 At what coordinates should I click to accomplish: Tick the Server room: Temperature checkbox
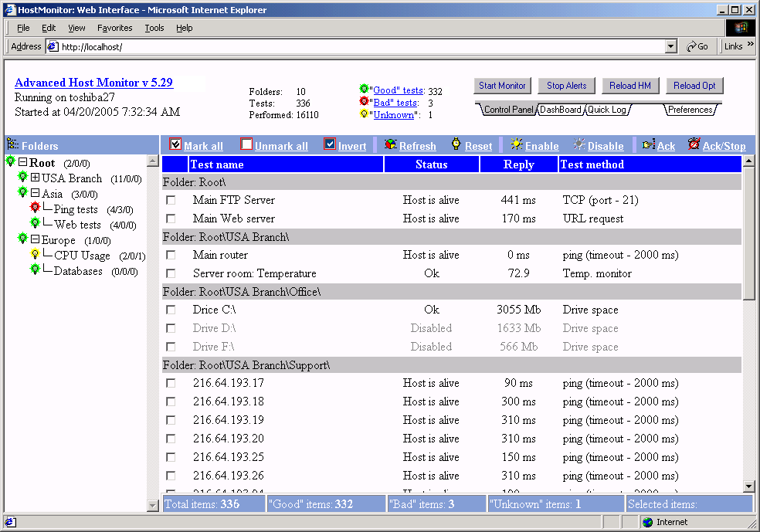click(x=171, y=273)
